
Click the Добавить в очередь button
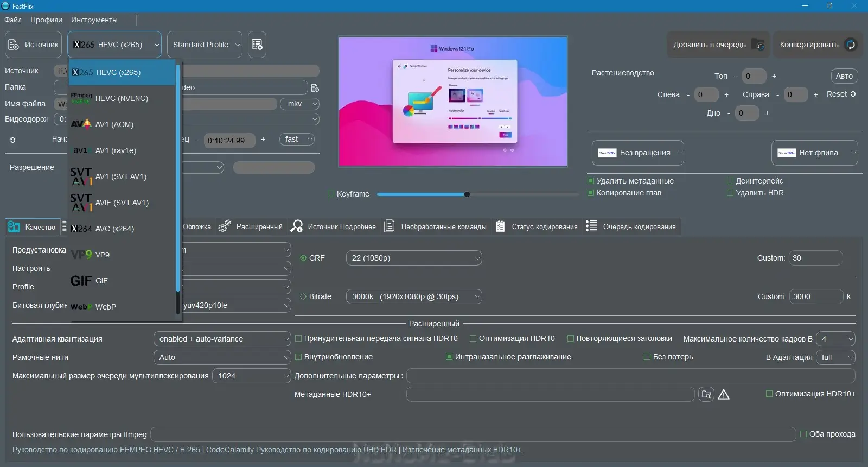(718, 45)
